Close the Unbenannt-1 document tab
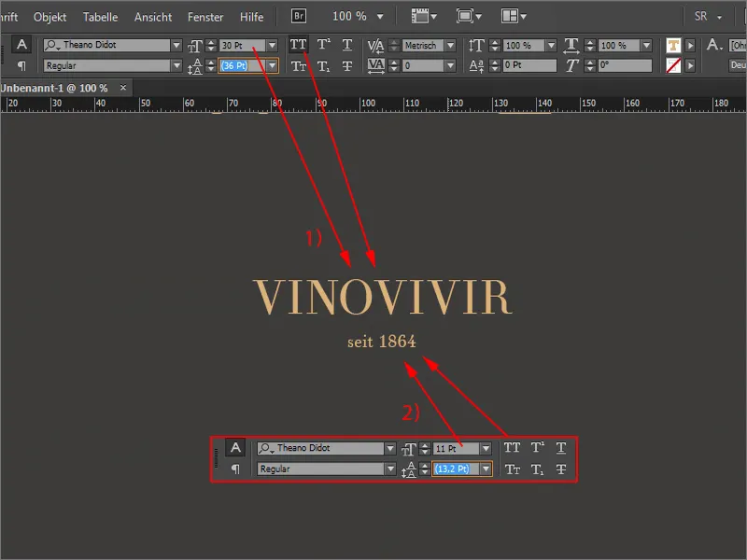Image resolution: width=747 pixels, height=560 pixels. coord(123,88)
